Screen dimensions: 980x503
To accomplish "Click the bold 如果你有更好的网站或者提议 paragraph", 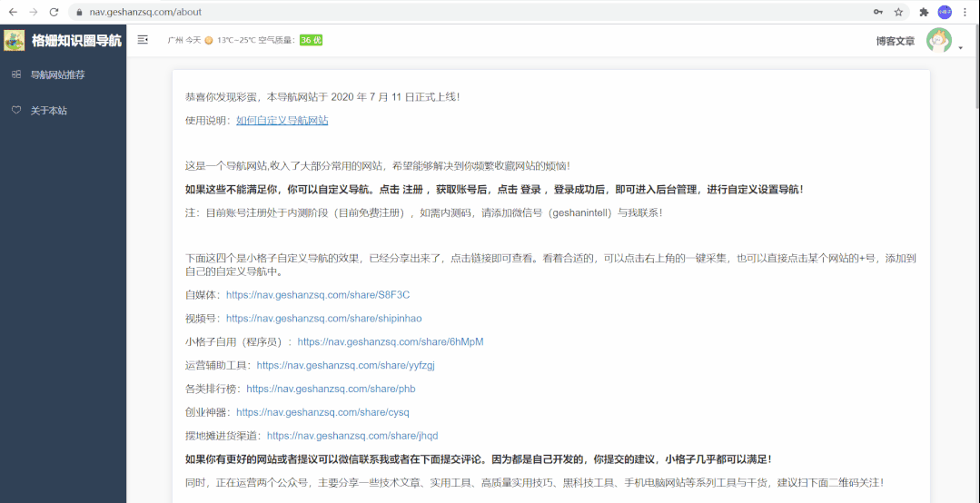I will point(479,459).
